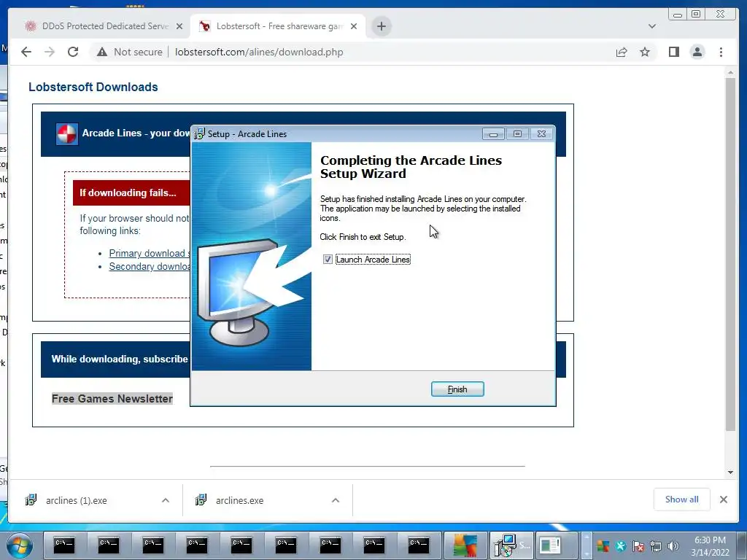Open the Primary download link
Viewport: 747px width, 560px height.
coord(149,253)
